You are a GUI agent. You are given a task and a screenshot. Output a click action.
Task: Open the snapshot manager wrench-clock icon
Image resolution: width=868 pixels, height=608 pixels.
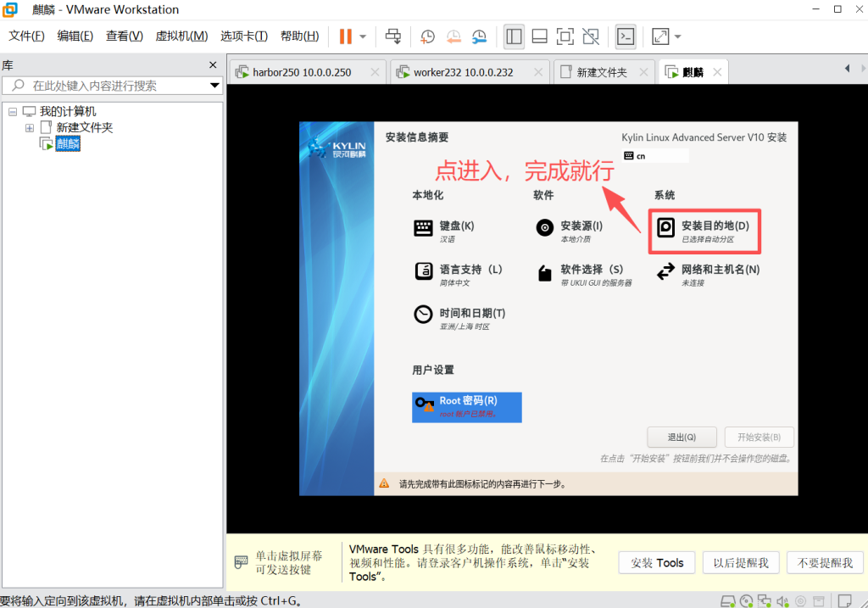tap(480, 36)
